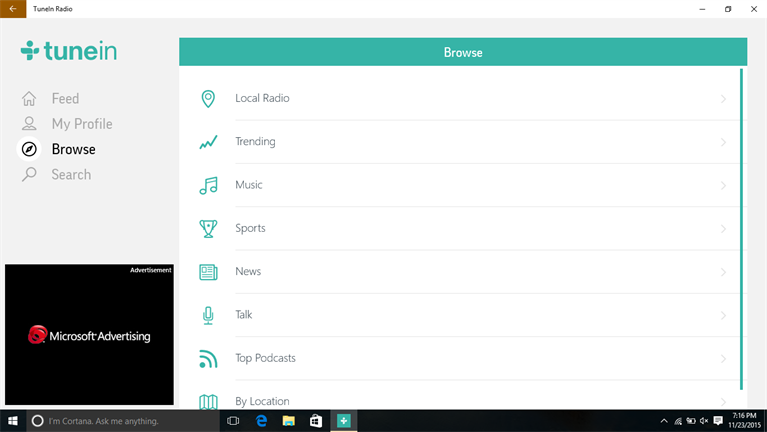The height and width of the screenshot is (432, 767).
Task: Open the My Profile page
Action: point(82,124)
